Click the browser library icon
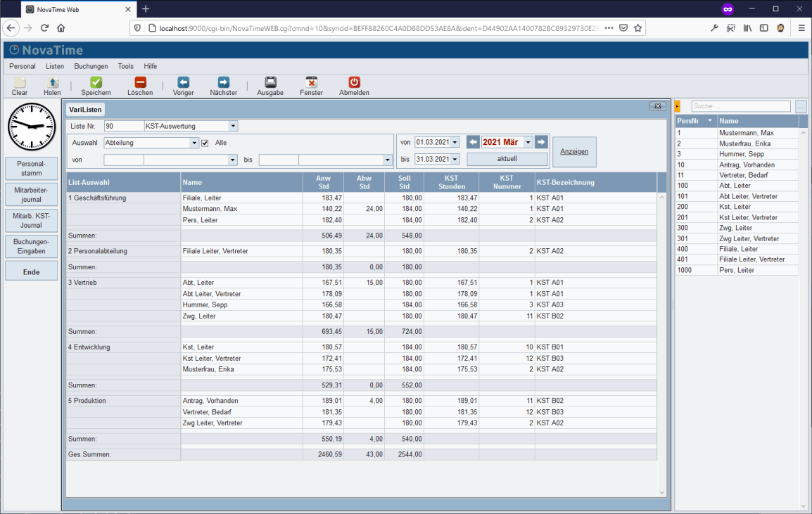812x514 pixels. [747, 28]
